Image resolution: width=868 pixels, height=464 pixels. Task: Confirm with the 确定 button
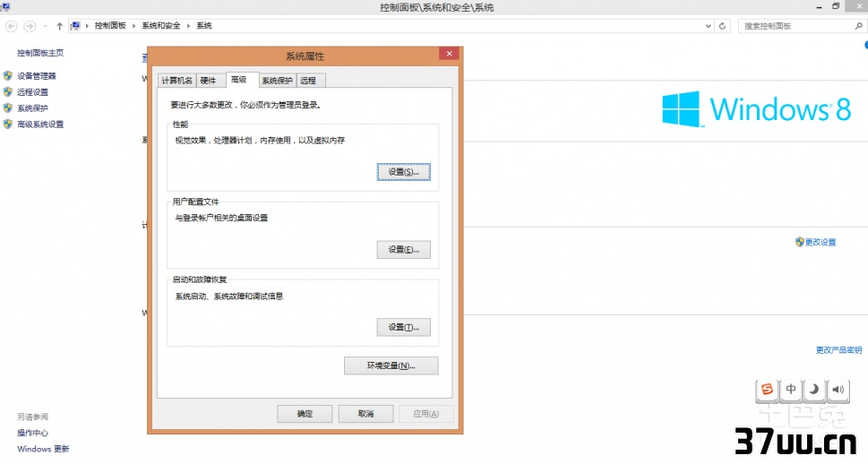(305, 414)
